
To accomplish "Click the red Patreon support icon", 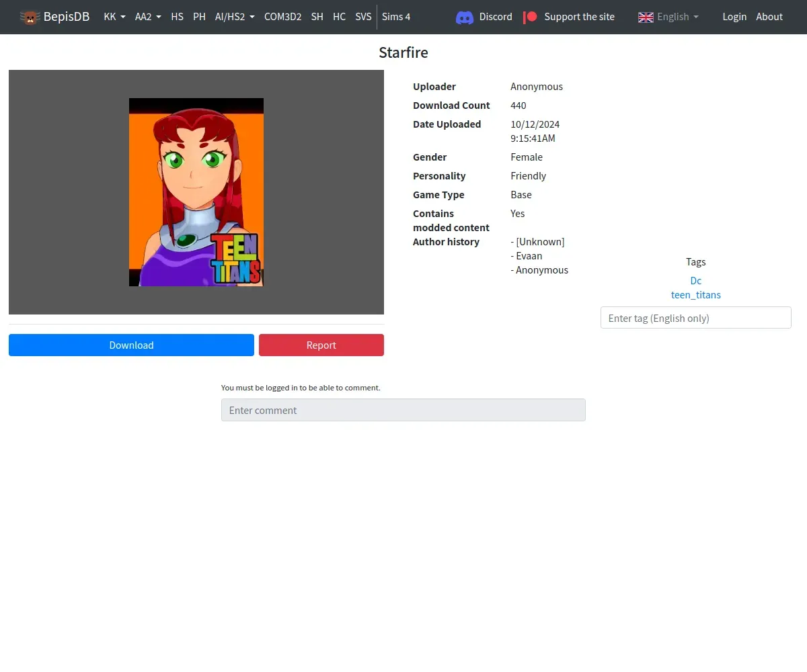I will [531, 17].
